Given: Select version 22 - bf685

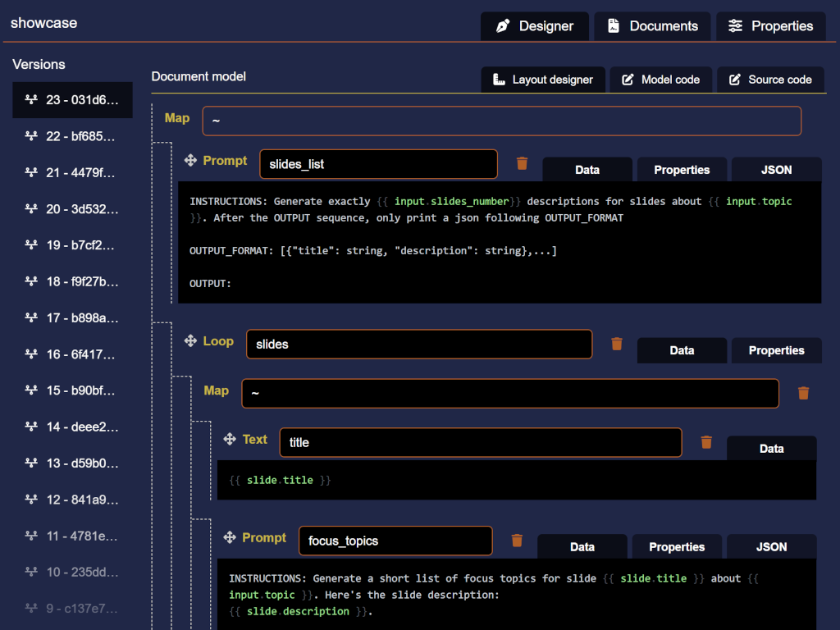Looking at the screenshot, I should click(x=72, y=136).
